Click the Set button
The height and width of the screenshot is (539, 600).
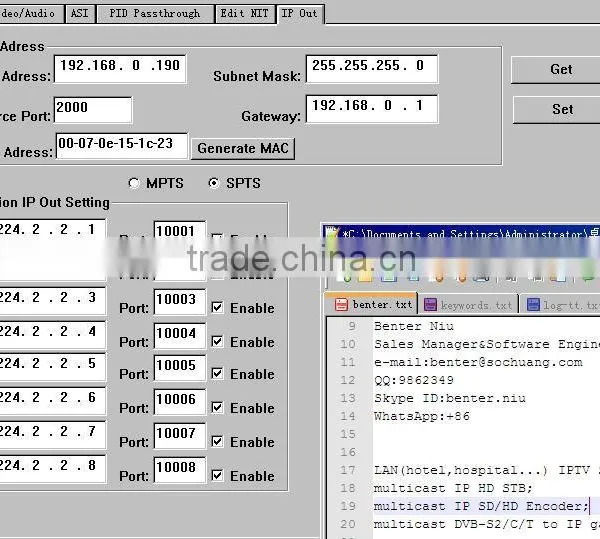[x=558, y=109]
